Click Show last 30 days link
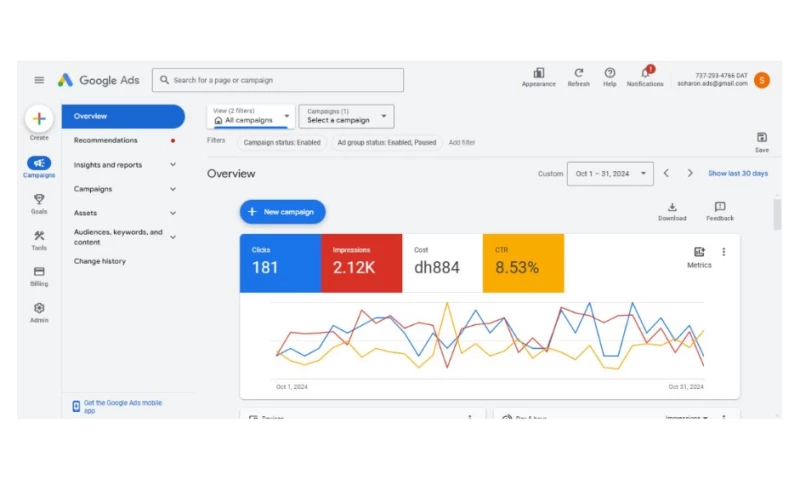Image resolution: width=800 pixels, height=480 pixels. pos(738,174)
